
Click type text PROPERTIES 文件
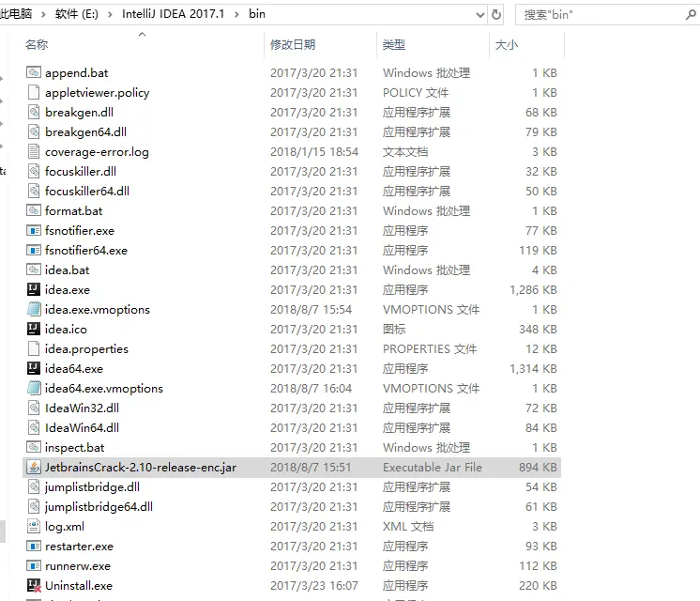pyautogui.click(x=430, y=348)
